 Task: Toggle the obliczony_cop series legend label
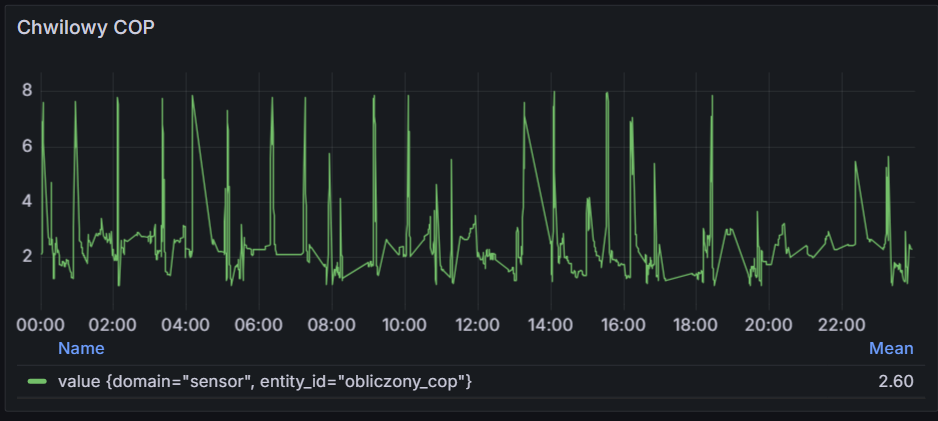(x=265, y=381)
